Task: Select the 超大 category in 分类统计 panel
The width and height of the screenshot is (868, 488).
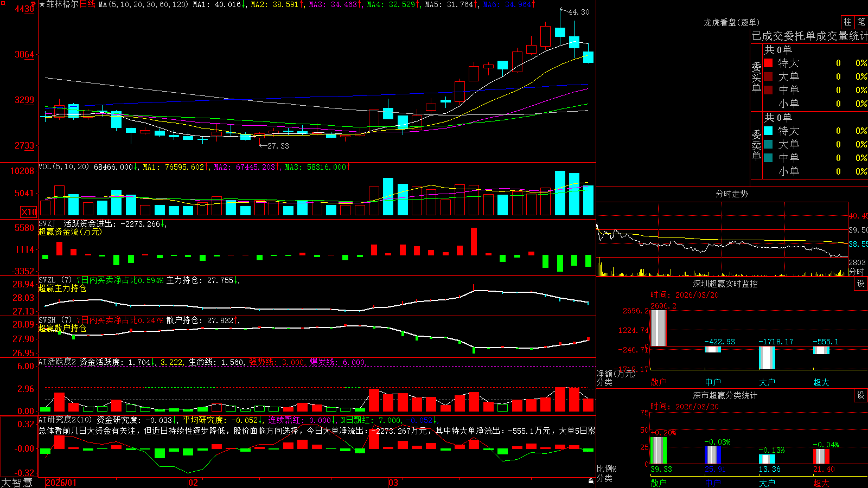Action: point(821,483)
